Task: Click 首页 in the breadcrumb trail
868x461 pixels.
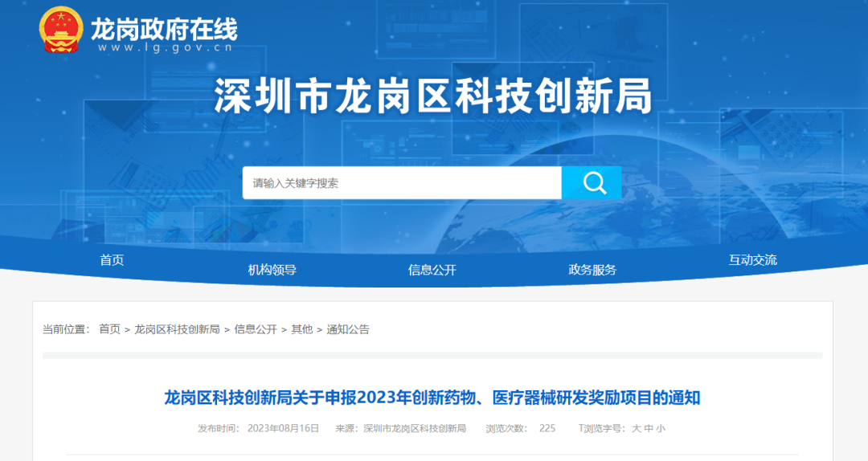Action: [x=109, y=329]
